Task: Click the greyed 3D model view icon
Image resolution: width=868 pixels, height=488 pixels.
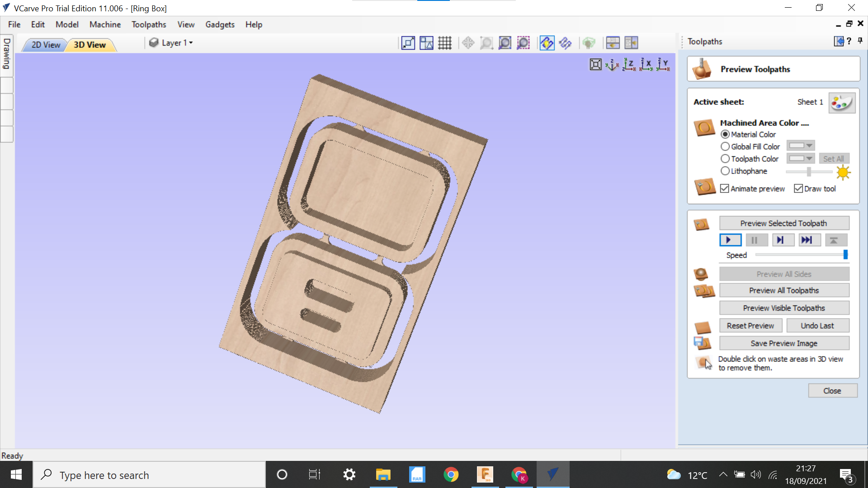Action: [589, 43]
